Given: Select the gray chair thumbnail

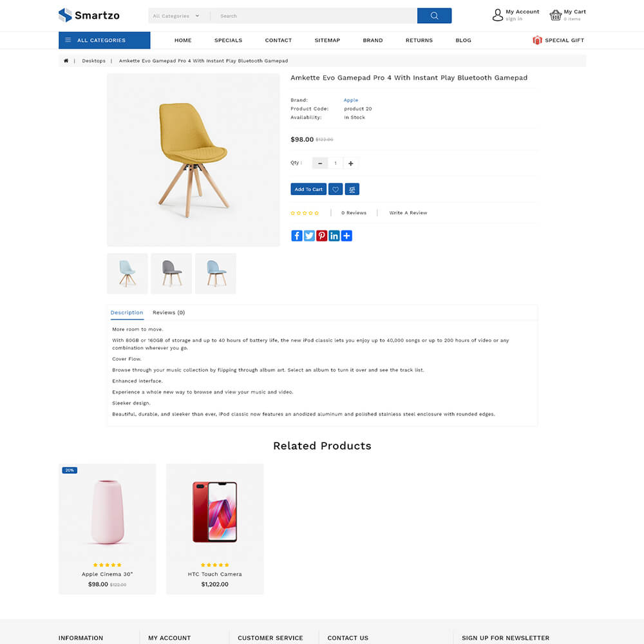Looking at the screenshot, I should click(171, 274).
